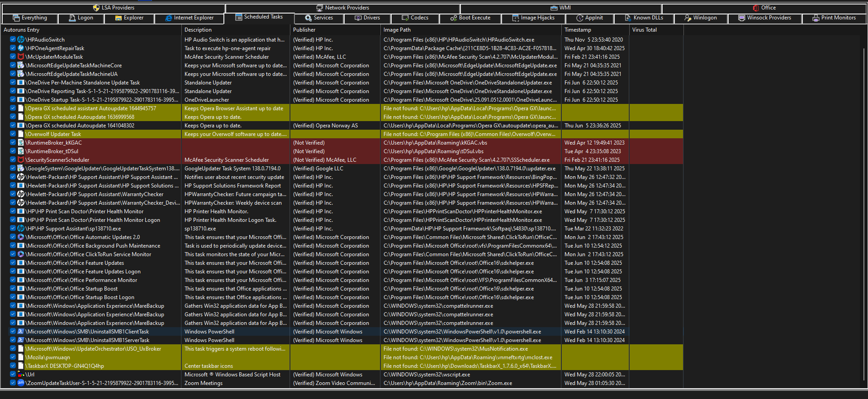This screenshot has height=399, width=868.
Task: Click the Printer Health Monitor Logon entry icon
Action: coord(20,220)
